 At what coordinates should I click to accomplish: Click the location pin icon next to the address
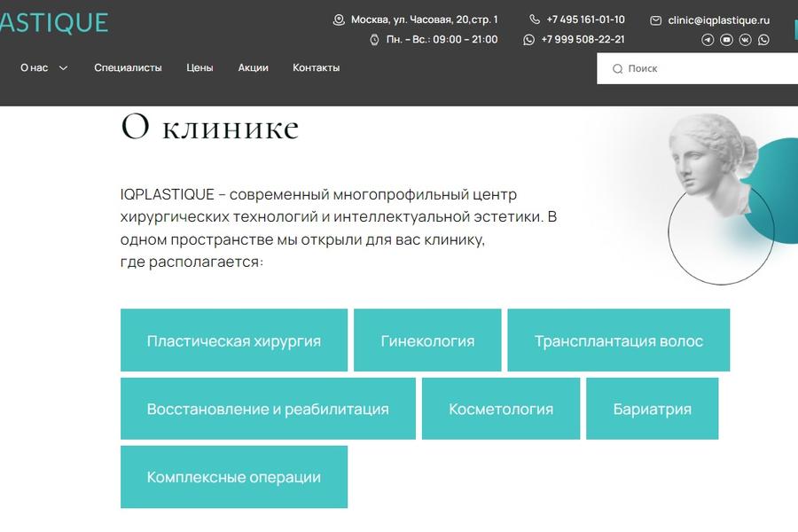(x=339, y=18)
